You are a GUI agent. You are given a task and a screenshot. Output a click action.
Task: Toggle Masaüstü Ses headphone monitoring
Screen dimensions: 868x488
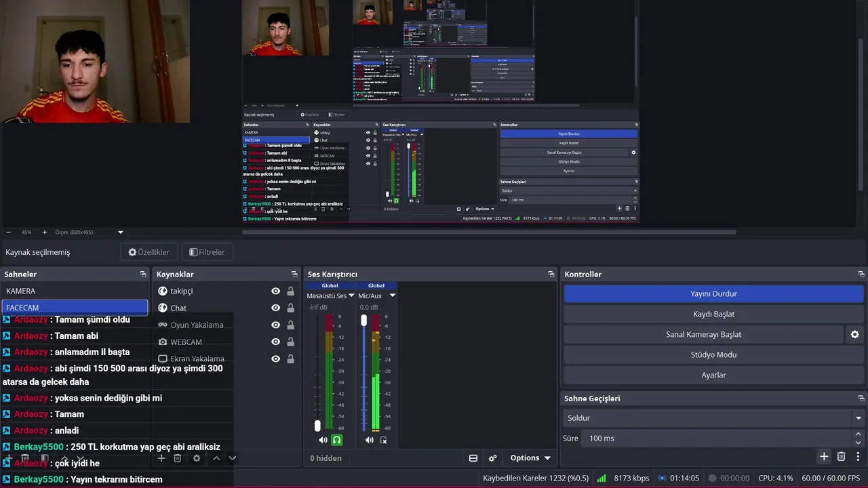pos(336,440)
